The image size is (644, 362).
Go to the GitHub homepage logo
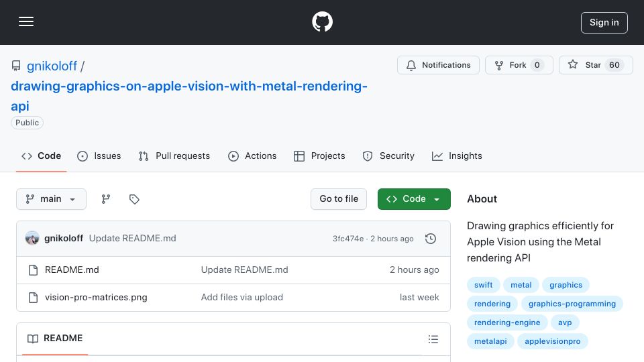(322, 21)
